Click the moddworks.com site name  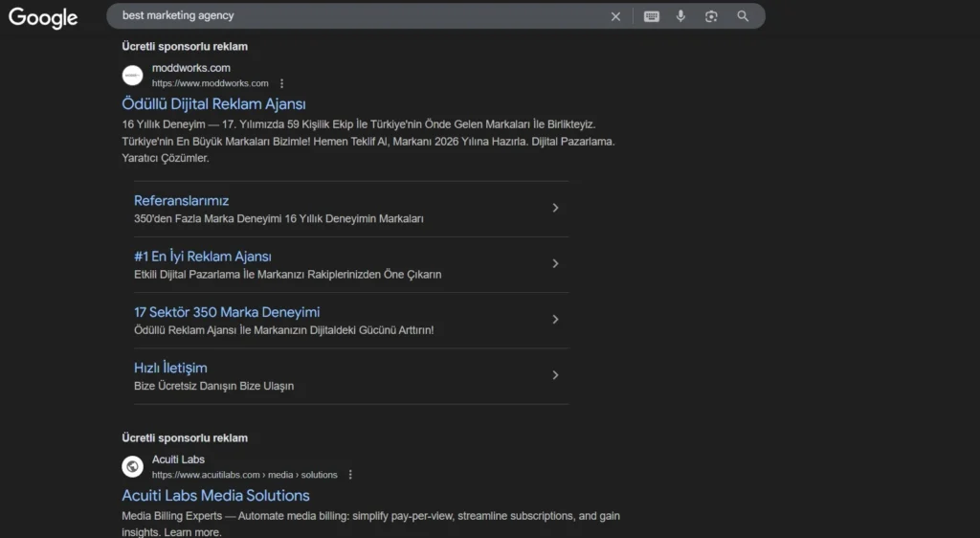pyautogui.click(x=191, y=67)
